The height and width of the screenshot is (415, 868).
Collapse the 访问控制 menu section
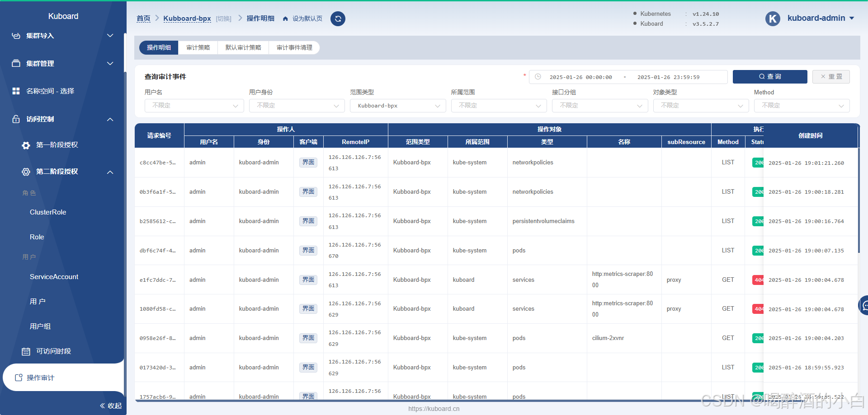click(110, 119)
